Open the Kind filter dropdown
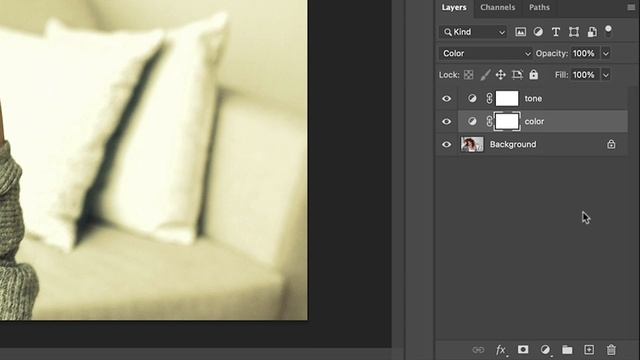640x360 pixels. [473, 32]
